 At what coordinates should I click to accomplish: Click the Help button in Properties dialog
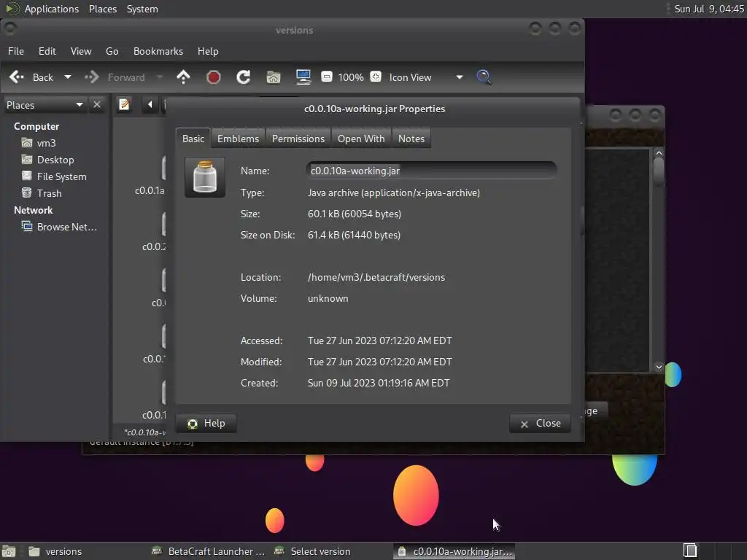click(x=206, y=424)
